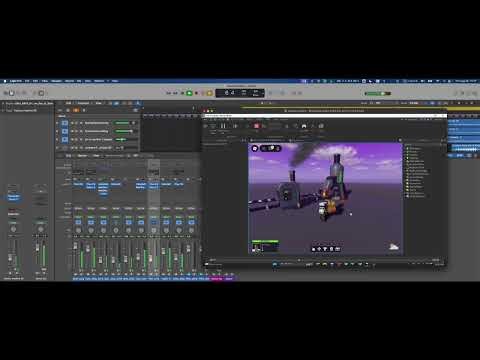Open the File menu in the menu bar

coord(27,81)
